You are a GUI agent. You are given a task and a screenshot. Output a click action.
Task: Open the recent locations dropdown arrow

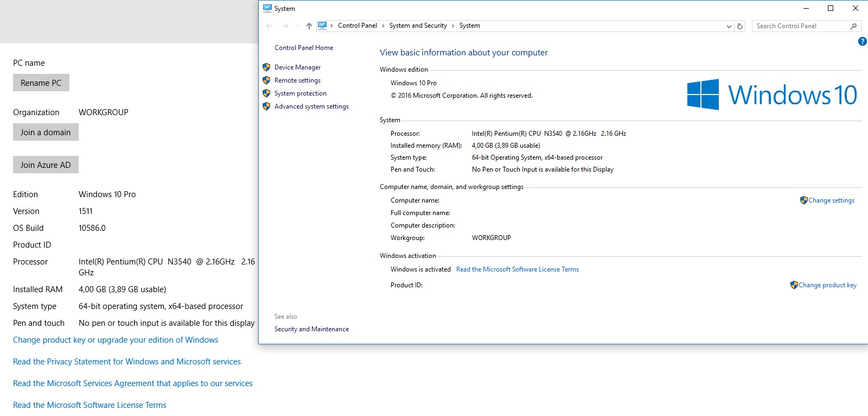pos(298,26)
